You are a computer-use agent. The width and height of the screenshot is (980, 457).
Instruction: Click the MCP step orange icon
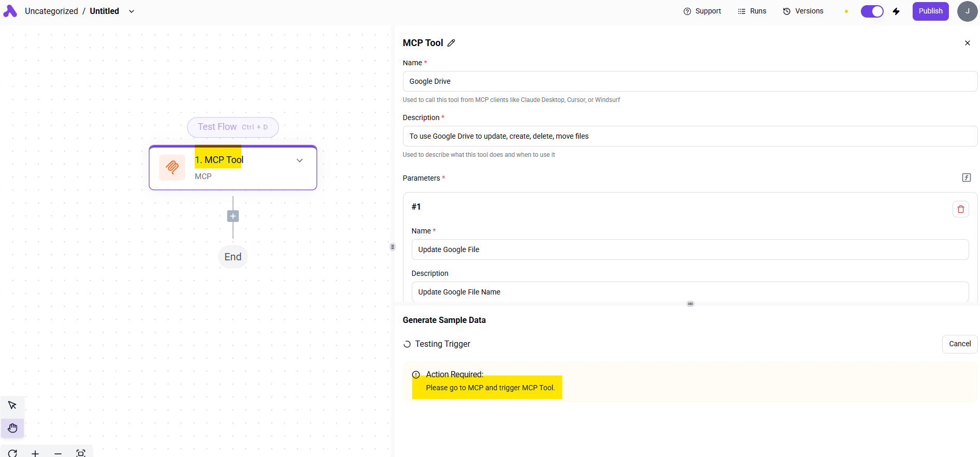point(172,167)
